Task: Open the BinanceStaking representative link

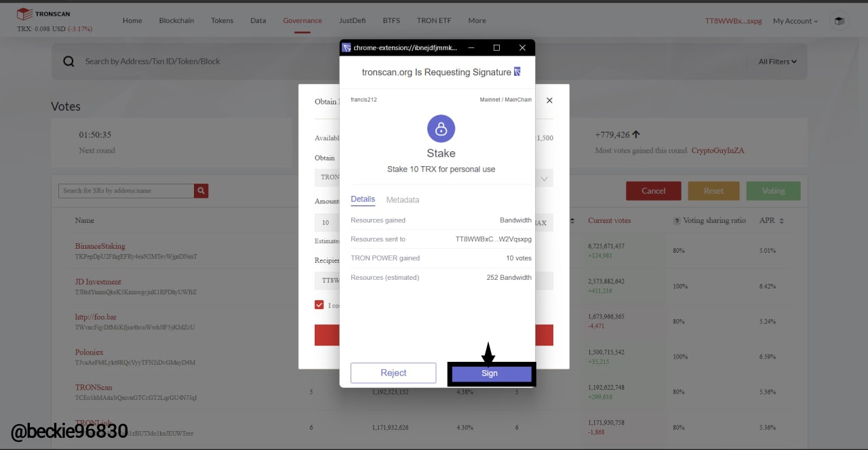Action: [100, 246]
